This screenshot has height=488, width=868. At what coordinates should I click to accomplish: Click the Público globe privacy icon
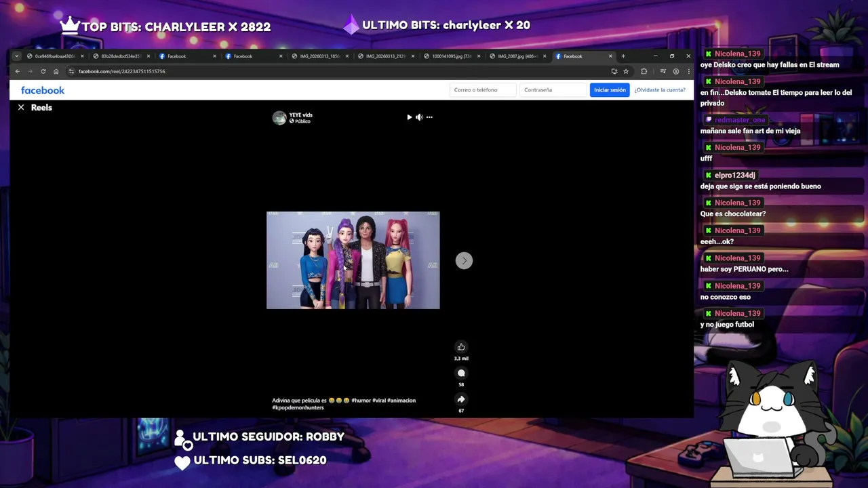coord(292,121)
